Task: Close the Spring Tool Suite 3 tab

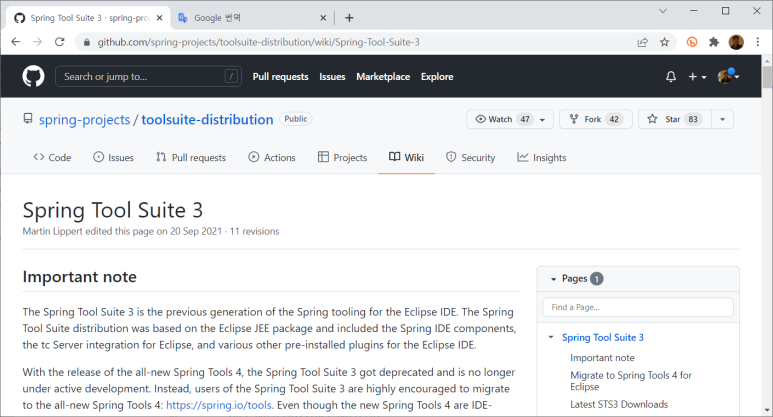Action: point(159,18)
